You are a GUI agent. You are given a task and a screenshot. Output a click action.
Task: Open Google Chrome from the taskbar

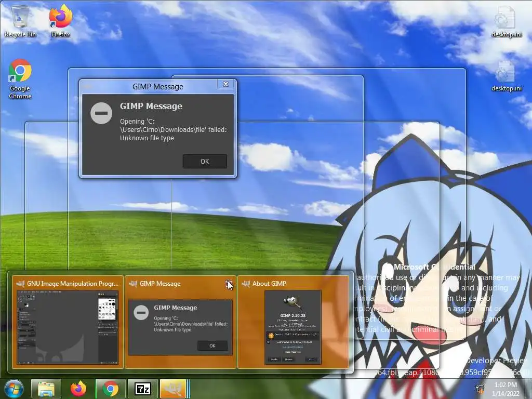pos(111,389)
